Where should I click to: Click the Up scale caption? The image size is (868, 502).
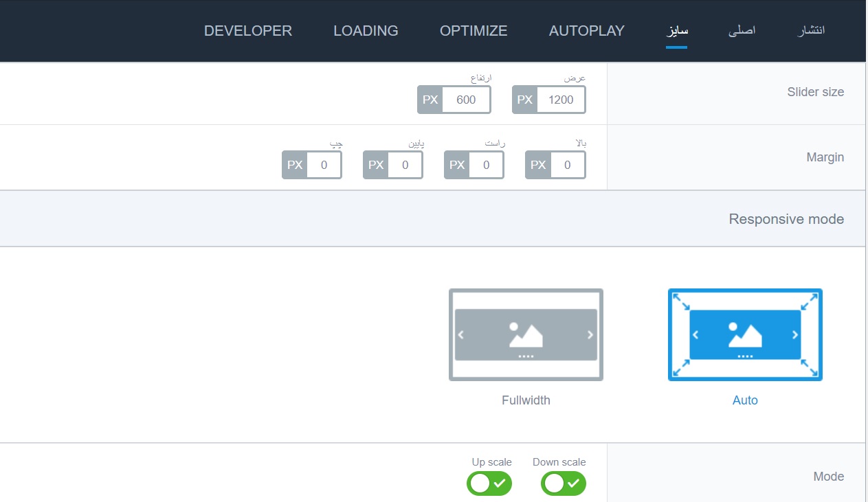pos(492,462)
